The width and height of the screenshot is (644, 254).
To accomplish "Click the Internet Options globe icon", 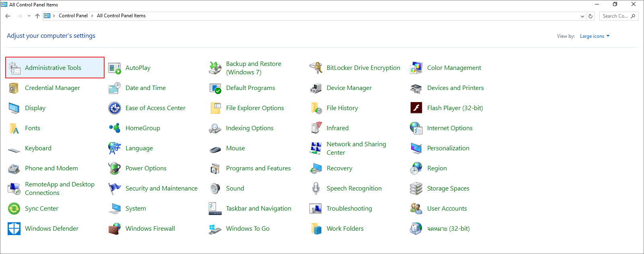I will (x=416, y=128).
